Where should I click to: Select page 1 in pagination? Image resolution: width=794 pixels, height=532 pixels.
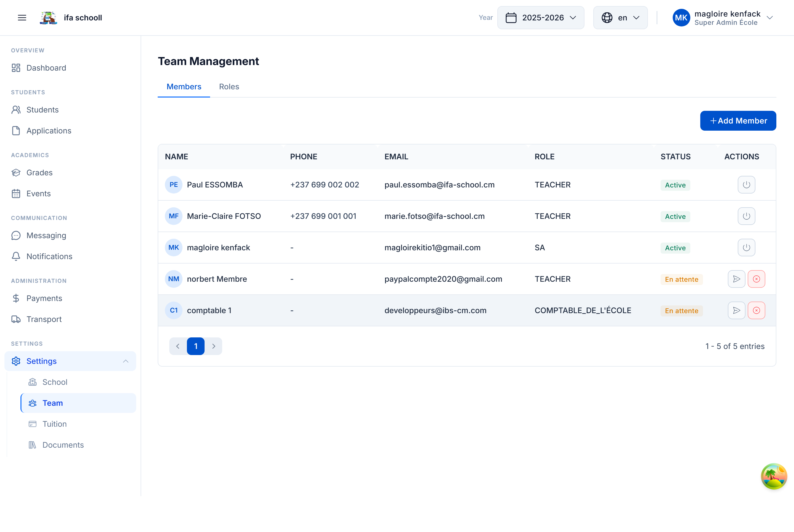click(x=196, y=346)
